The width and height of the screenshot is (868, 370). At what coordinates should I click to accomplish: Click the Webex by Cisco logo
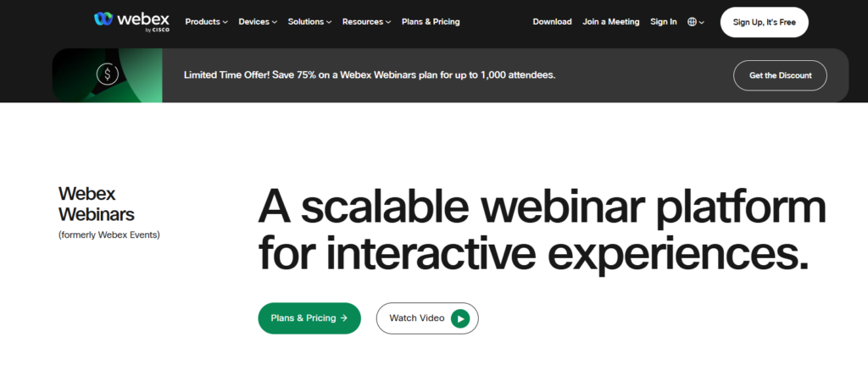(x=131, y=21)
